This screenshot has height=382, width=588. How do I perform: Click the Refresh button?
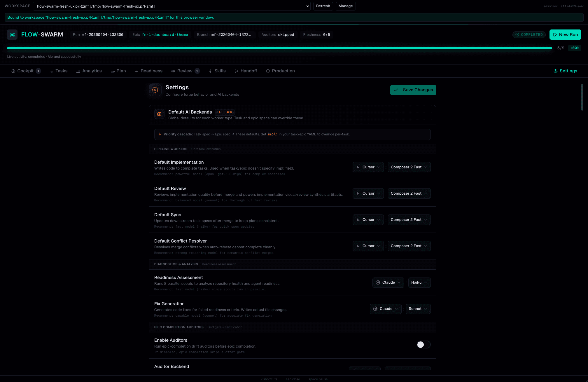pyautogui.click(x=323, y=6)
